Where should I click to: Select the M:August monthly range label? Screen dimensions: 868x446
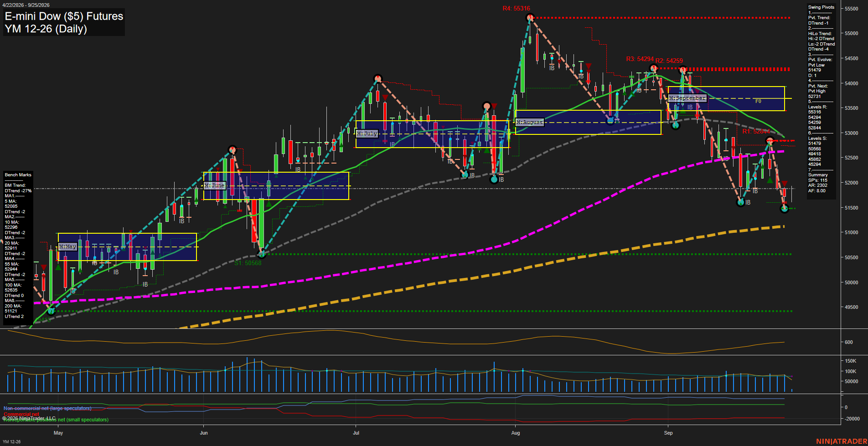pos(530,122)
